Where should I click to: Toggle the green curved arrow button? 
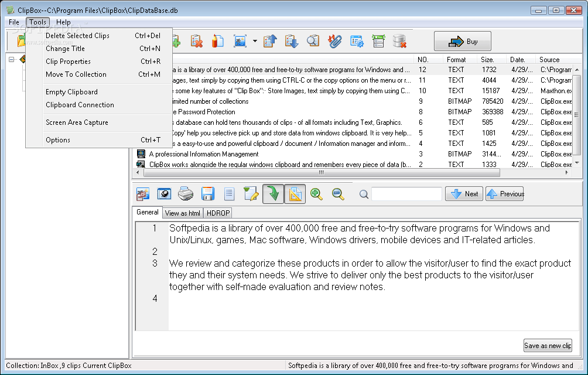tap(273, 194)
